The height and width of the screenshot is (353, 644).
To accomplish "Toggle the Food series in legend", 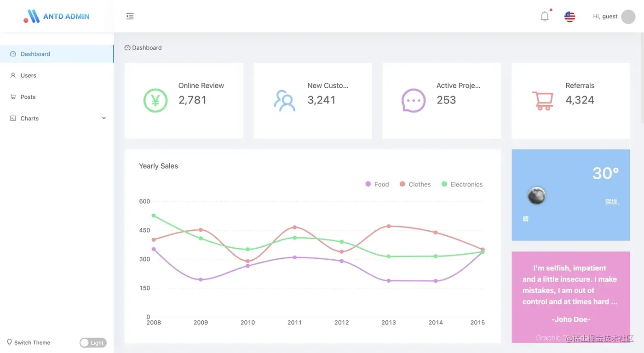I will pyautogui.click(x=377, y=184).
